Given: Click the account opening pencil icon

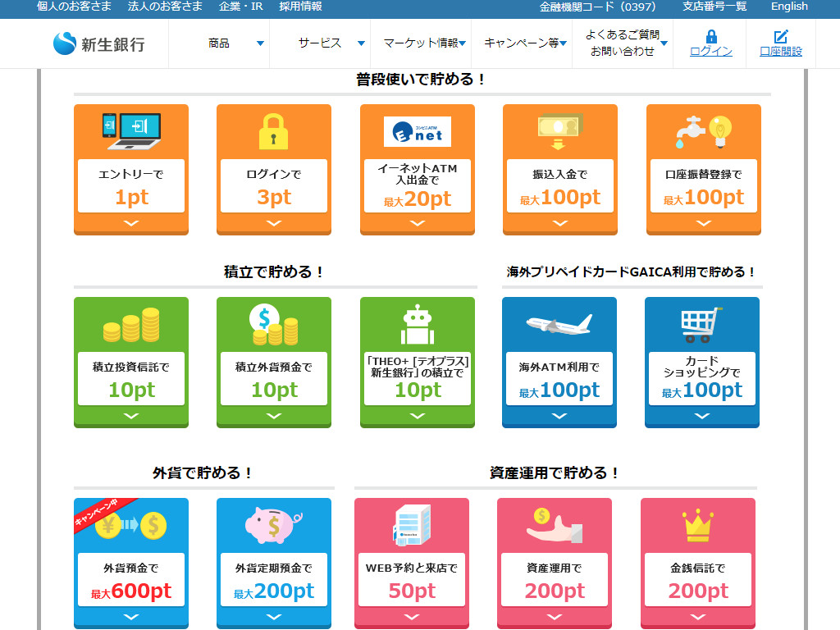Looking at the screenshot, I should 781,37.
